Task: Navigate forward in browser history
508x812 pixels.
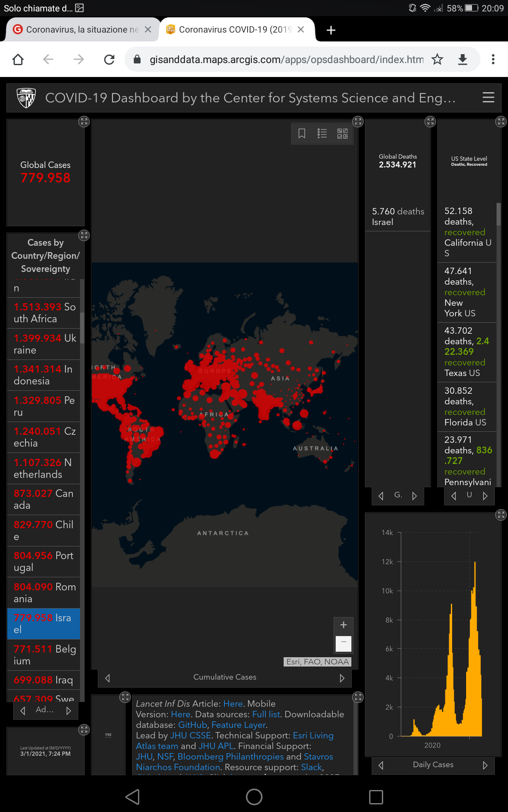Action: pyautogui.click(x=79, y=60)
